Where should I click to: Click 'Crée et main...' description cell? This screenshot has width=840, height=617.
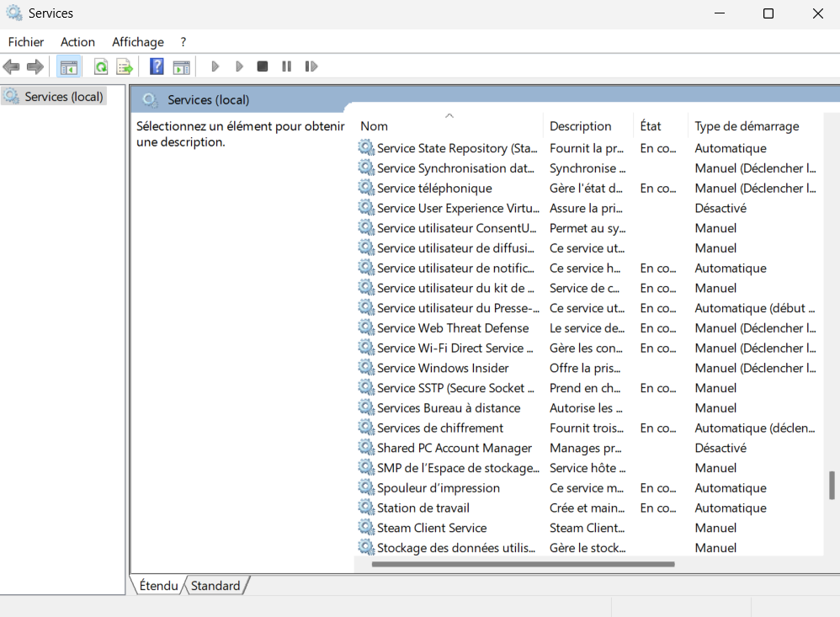(587, 508)
